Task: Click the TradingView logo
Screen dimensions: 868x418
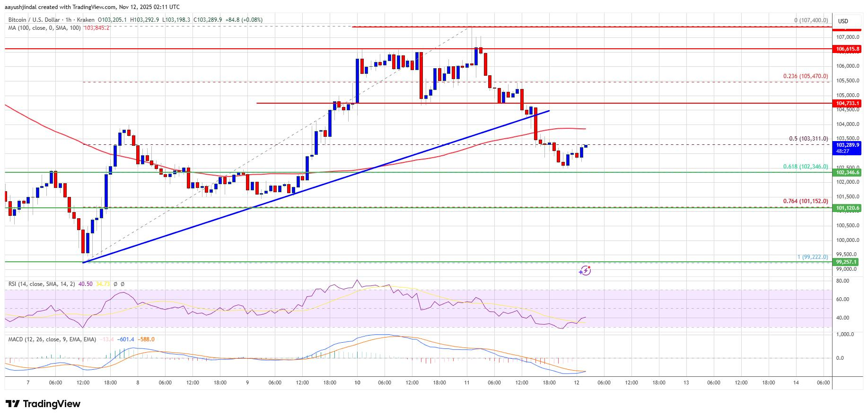Action: coord(43,404)
